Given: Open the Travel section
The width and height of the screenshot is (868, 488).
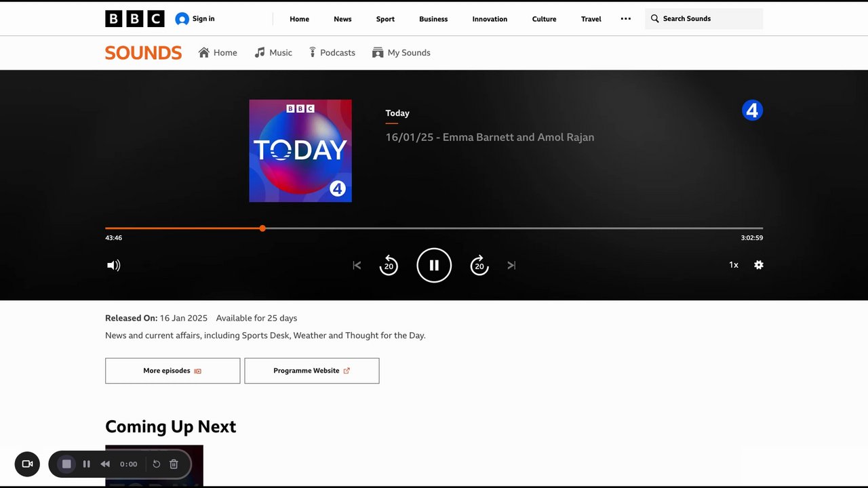Looking at the screenshot, I should coord(591,19).
